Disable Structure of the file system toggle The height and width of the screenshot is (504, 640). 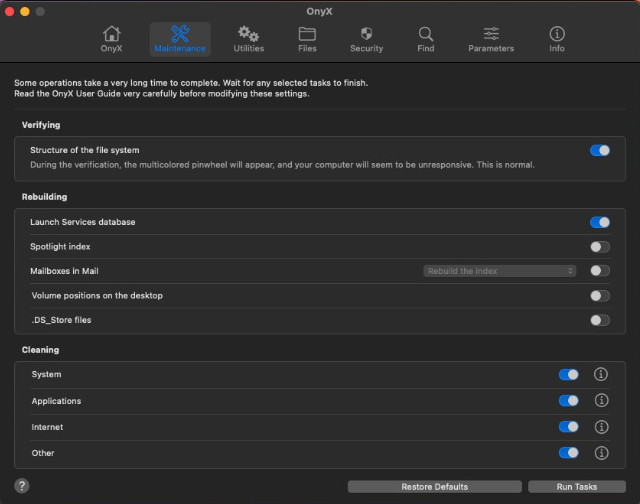pos(599,150)
